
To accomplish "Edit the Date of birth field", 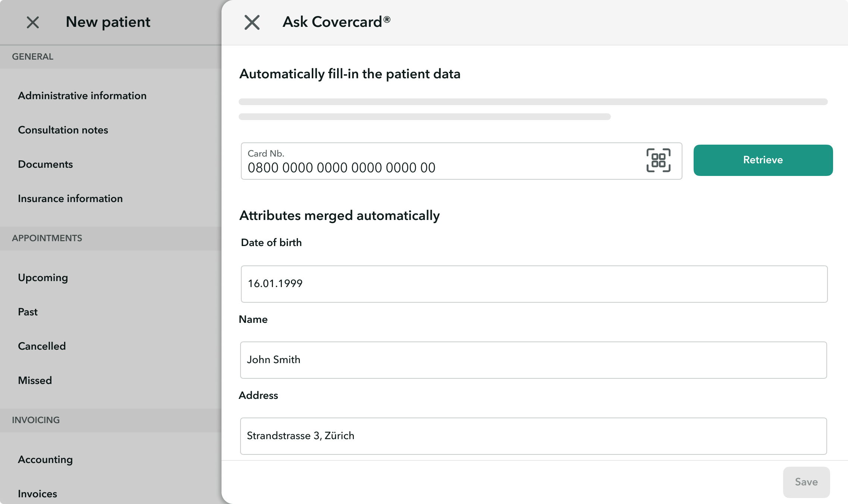I will click(x=533, y=284).
